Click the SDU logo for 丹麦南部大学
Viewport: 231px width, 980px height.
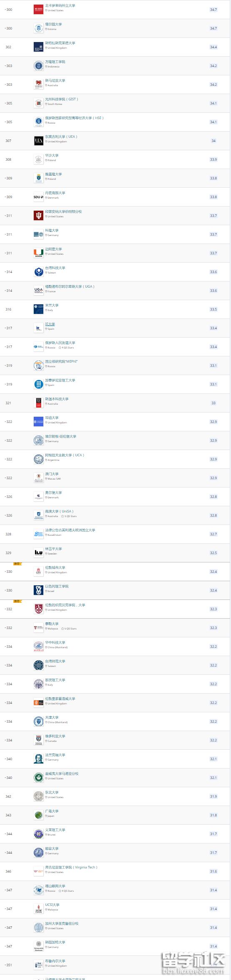click(38, 197)
